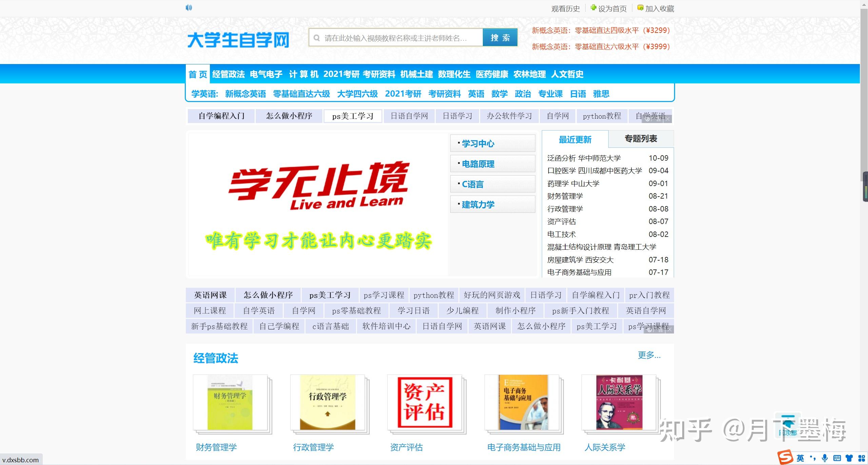This screenshot has width=868, height=465.
Task: Open the Sogou toolbox grid icon
Action: (861, 458)
